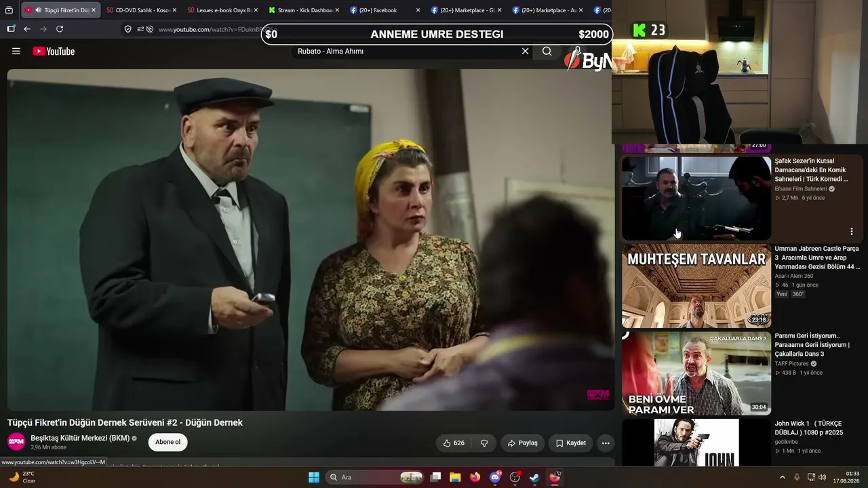
Task: Open Task View on the taskbar
Action: pos(436,477)
